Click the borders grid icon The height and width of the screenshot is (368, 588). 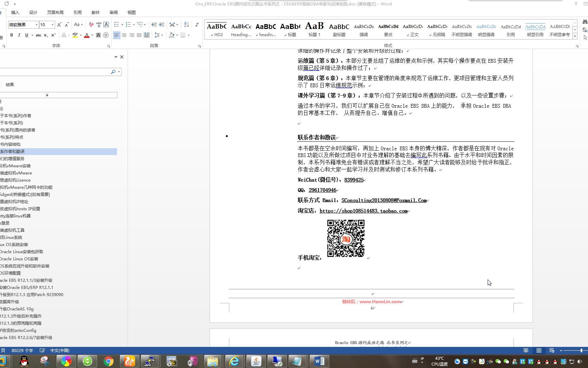pos(183,35)
